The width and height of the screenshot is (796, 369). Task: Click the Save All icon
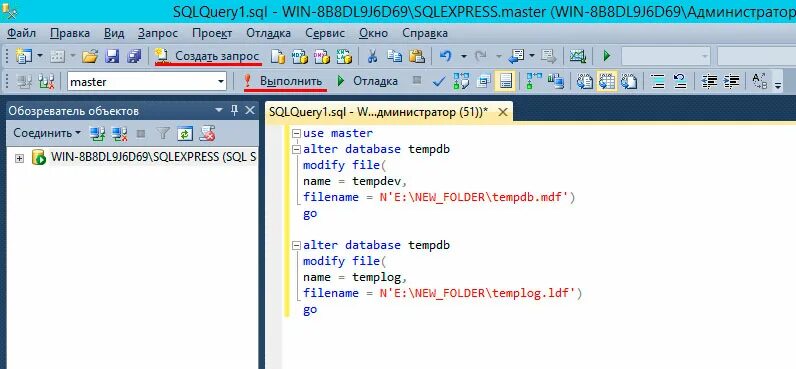coord(134,56)
